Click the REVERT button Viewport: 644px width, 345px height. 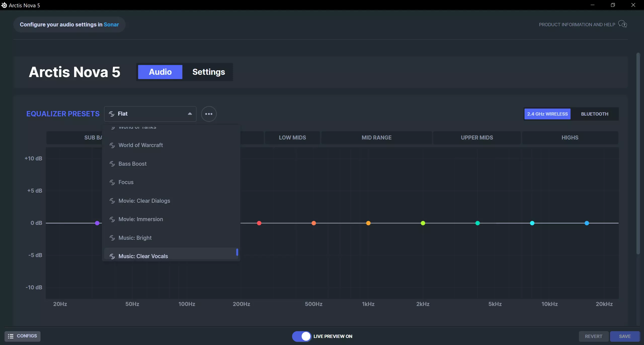[593, 336]
